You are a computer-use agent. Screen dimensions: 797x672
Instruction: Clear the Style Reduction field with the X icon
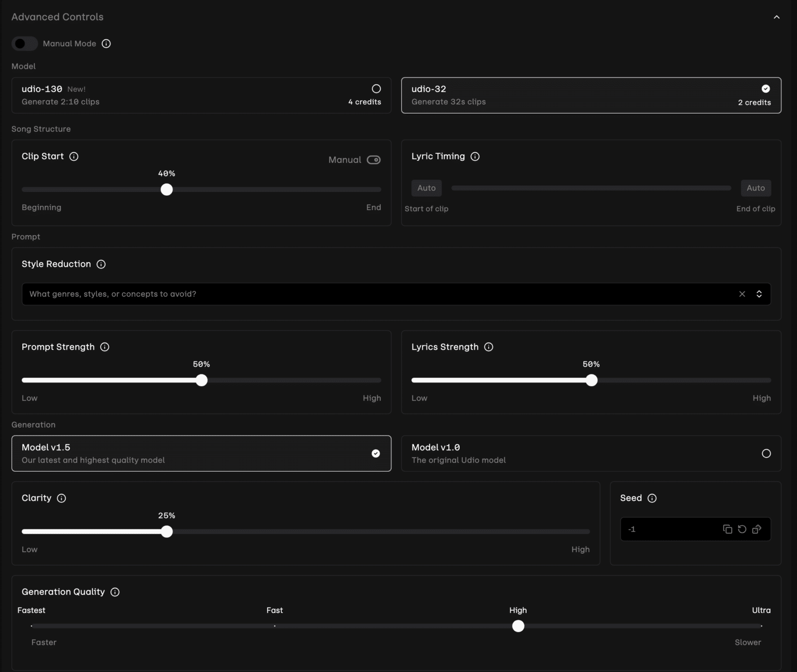pos(742,294)
